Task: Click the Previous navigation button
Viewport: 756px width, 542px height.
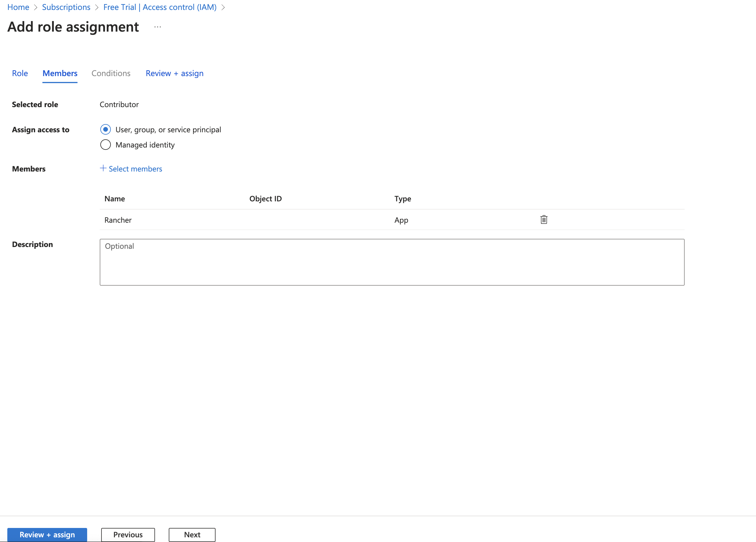Action: coord(128,534)
